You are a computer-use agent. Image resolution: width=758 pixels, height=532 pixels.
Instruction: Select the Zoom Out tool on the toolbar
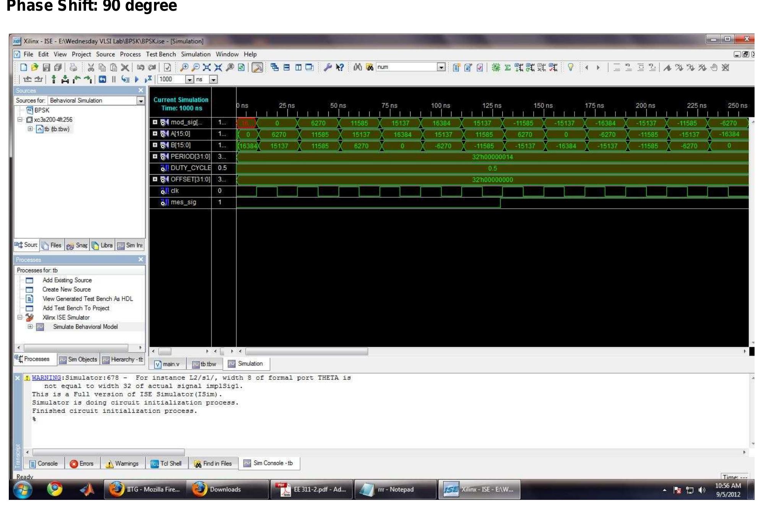click(196, 67)
